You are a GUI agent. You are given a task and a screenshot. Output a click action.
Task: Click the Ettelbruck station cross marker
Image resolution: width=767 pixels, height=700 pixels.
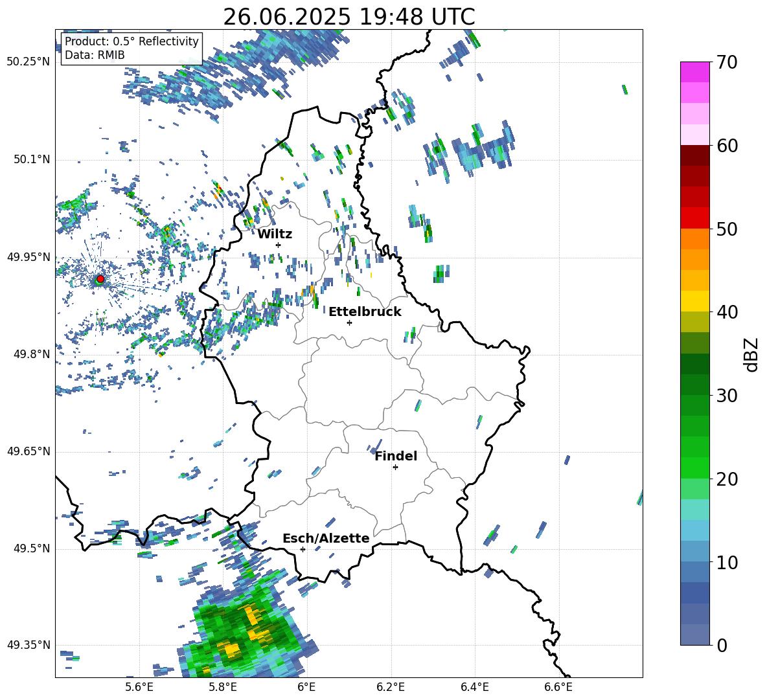tap(349, 322)
